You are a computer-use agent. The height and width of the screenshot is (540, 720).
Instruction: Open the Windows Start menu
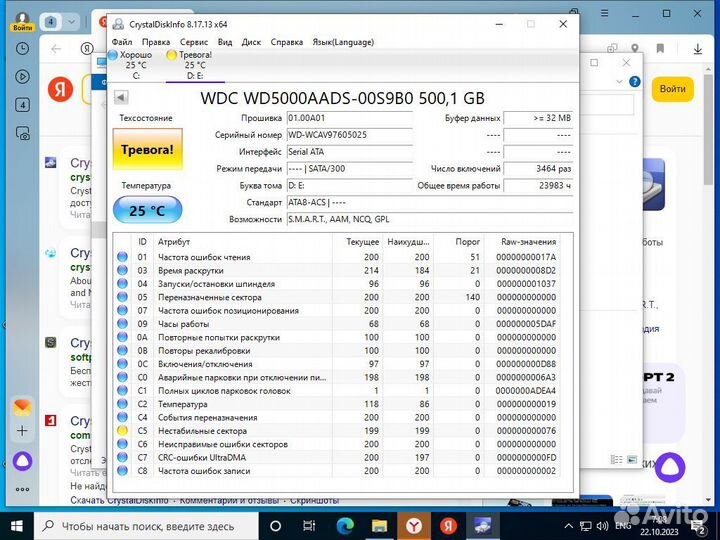point(17,526)
